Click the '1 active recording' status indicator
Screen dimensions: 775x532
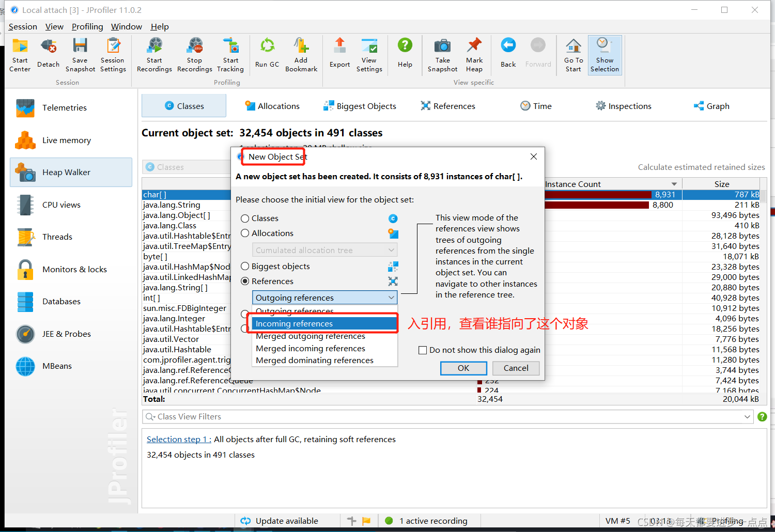427,521
